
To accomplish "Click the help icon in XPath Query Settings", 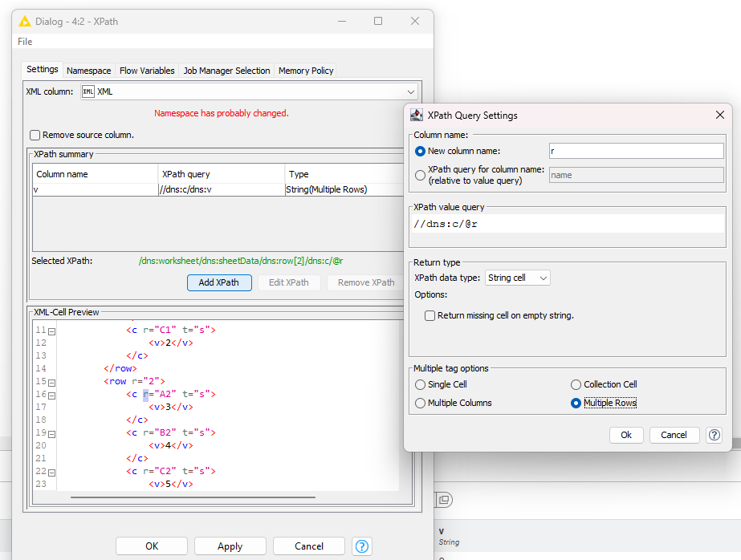I will [x=714, y=435].
